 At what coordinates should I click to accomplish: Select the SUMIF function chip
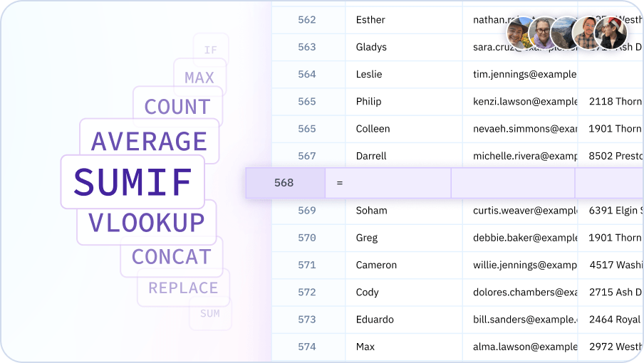point(133,181)
